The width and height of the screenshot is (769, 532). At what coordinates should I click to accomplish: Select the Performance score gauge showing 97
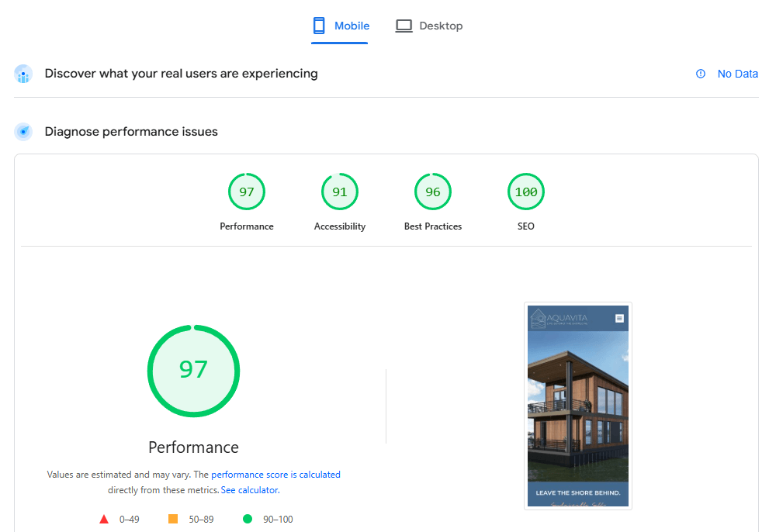pyautogui.click(x=246, y=192)
